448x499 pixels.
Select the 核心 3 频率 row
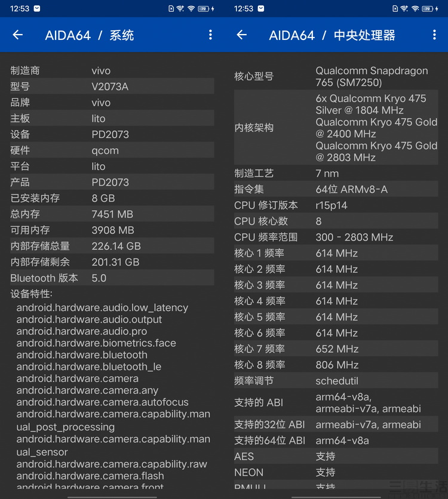[x=336, y=285]
